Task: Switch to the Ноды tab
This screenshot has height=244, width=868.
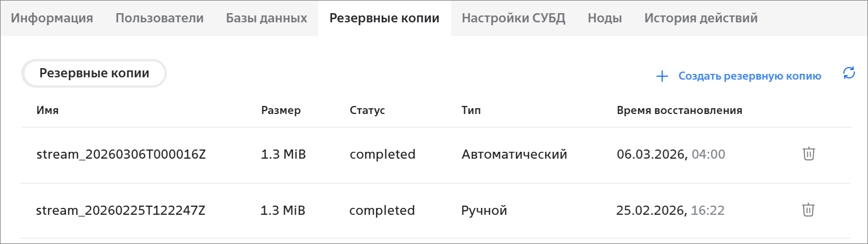Action: [605, 18]
